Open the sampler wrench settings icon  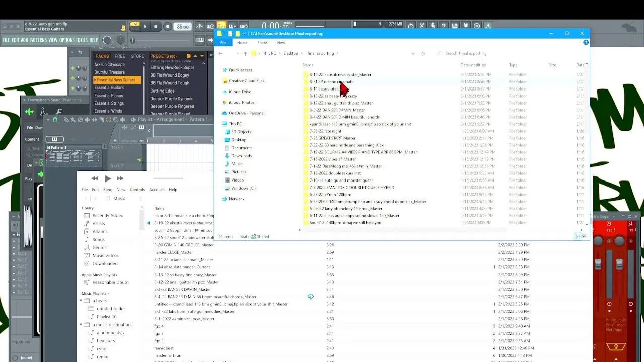click(58, 111)
